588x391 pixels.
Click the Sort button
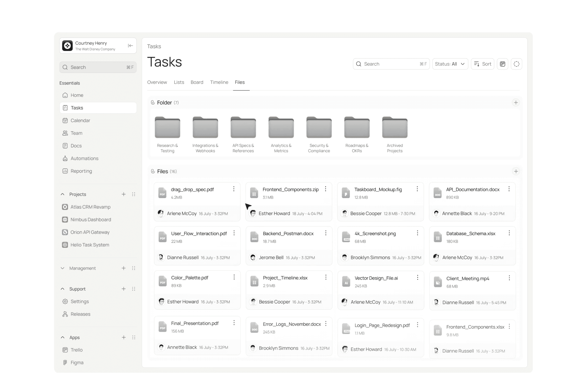point(482,64)
